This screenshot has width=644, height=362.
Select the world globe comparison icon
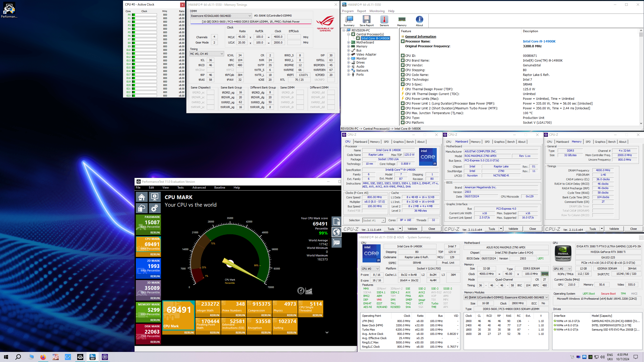(337, 232)
